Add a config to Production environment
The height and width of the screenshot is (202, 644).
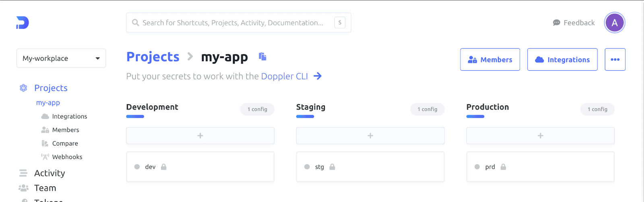pyautogui.click(x=540, y=136)
